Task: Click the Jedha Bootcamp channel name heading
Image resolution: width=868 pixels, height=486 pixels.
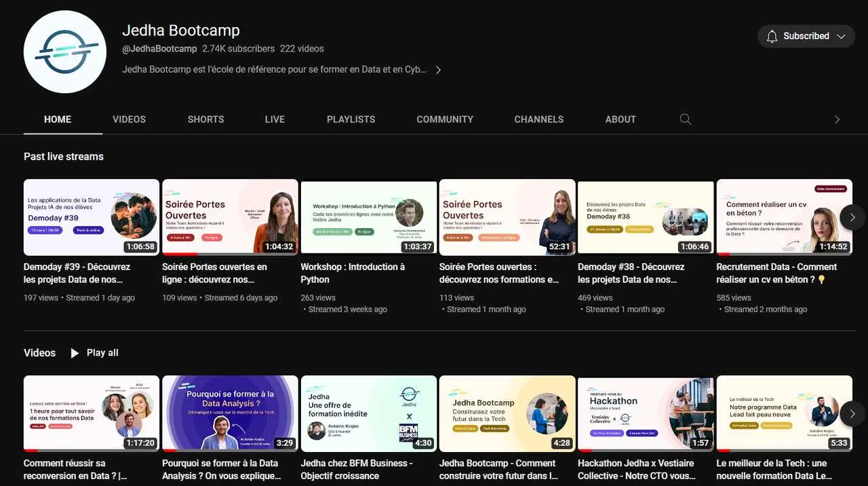Action: 181,31
